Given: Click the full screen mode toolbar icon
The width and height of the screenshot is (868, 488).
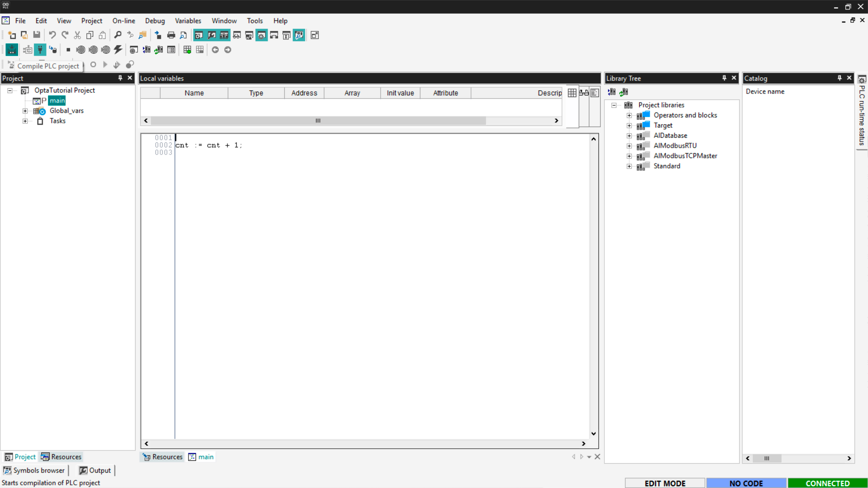Looking at the screenshot, I should point(315,35).
